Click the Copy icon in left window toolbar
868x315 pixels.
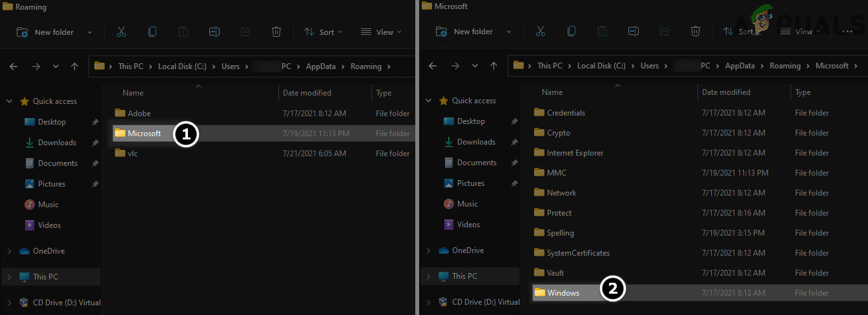152,32
